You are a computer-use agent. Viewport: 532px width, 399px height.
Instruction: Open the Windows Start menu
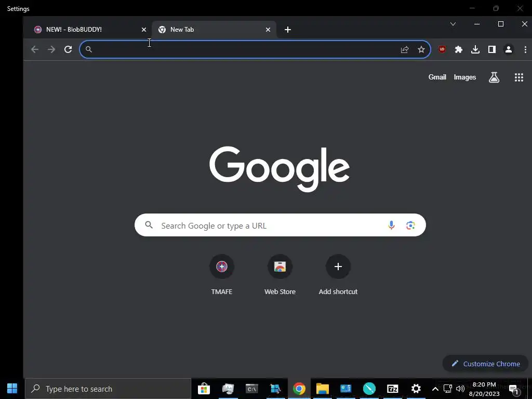coord(12,389)
